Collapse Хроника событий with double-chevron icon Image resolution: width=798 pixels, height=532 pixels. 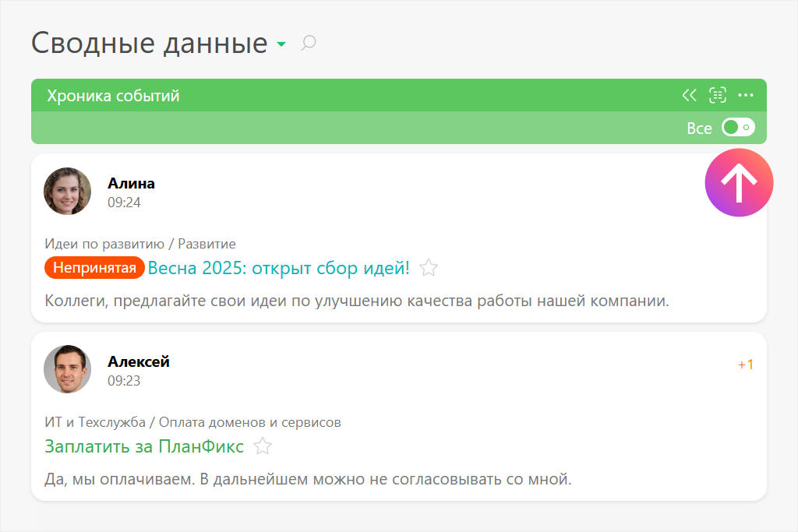tap(689, 96)
